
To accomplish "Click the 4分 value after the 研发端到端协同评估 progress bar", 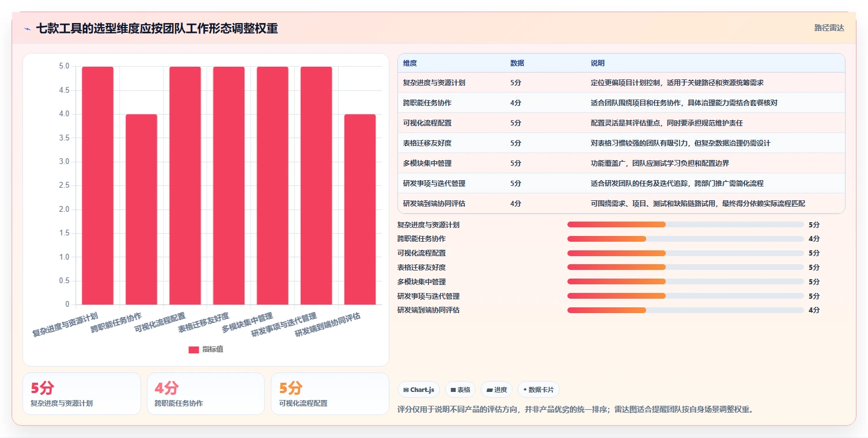I will (814, 310).
